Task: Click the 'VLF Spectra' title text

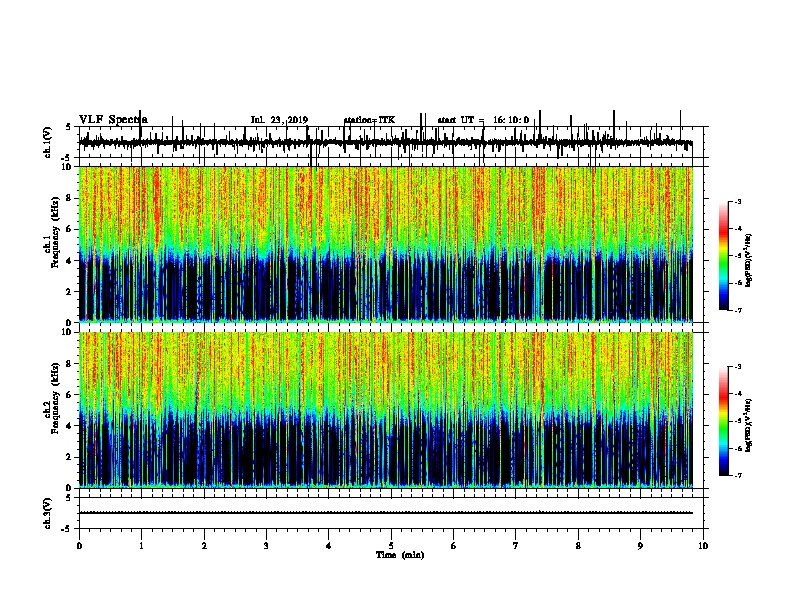Action: tap(113, 120)
